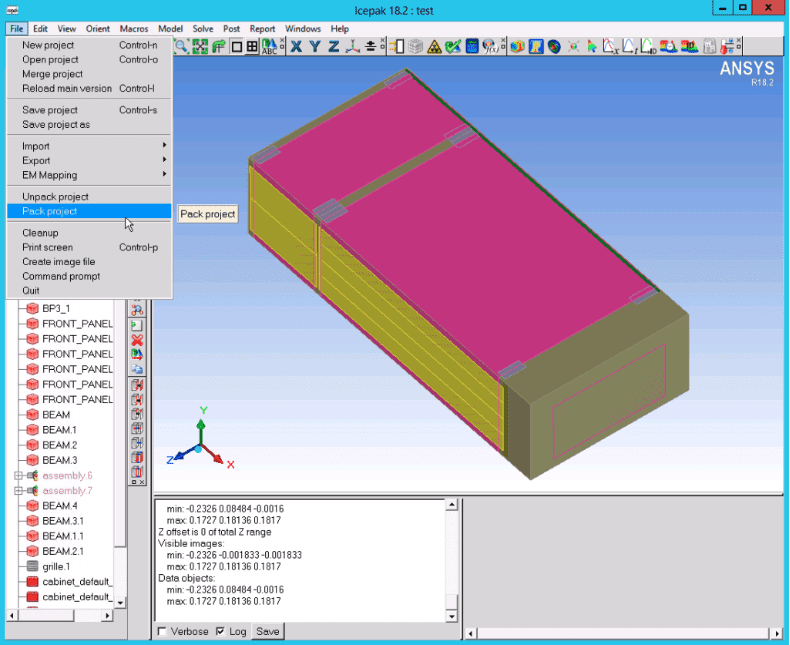Choose Unpack project from File menu
This screenshot has width=790, height=645.
click(89, 197)
